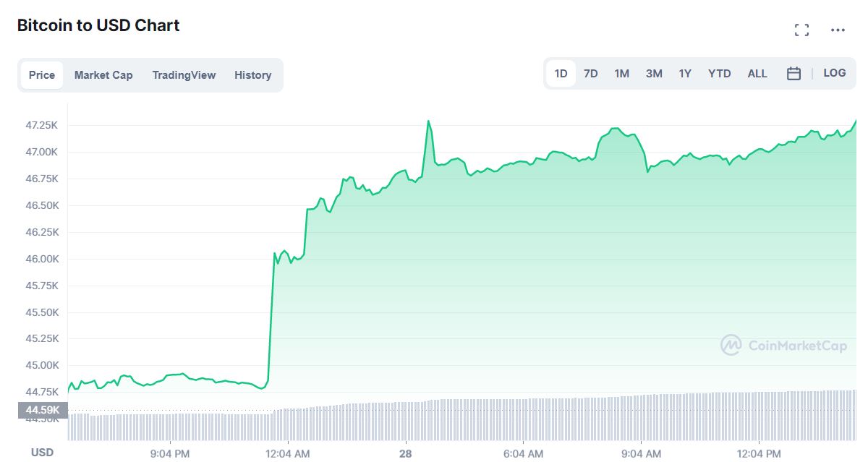
Task: Show the 1Y price range
Action: [685, 74]
